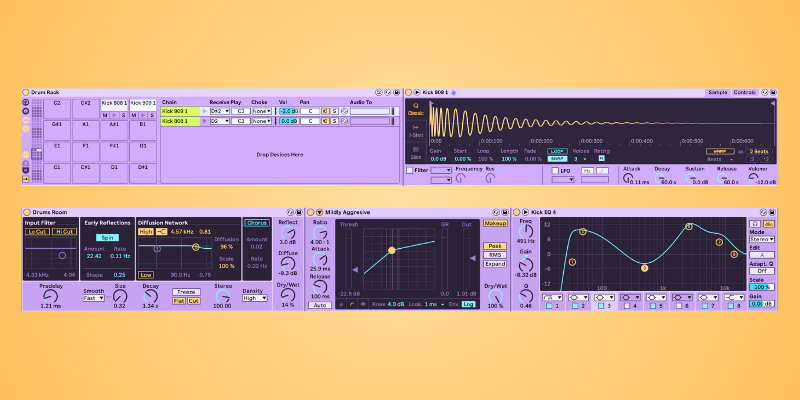
Task: Click the SNAP button in sampler
Action: pyautogui.click(x=557, y=159)
